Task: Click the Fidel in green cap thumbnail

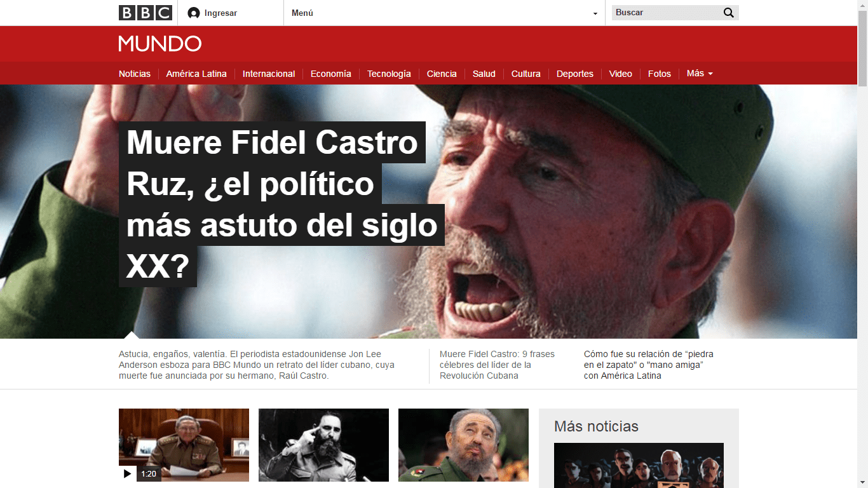Action: pyautogui.click(x=463, y=445)
